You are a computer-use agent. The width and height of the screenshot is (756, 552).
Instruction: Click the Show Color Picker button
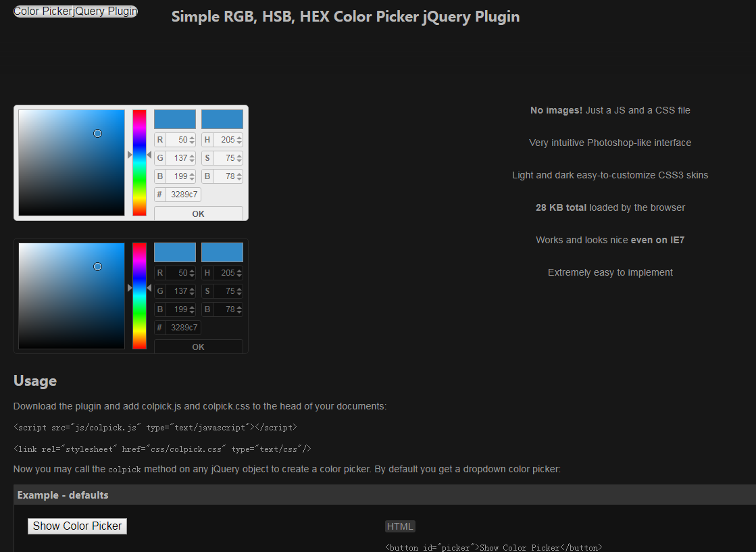(77, 526)
